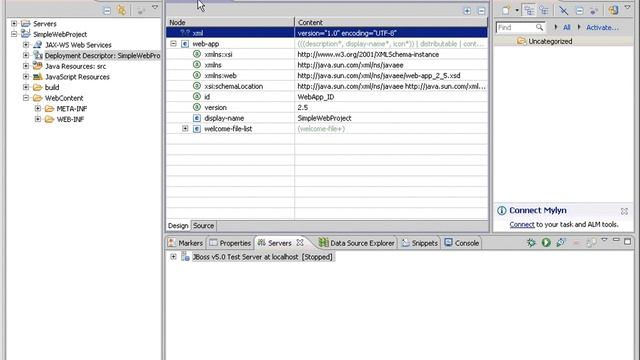Click Collapse All icon in XML editor

pyautogui.click(x=482, y=11)
